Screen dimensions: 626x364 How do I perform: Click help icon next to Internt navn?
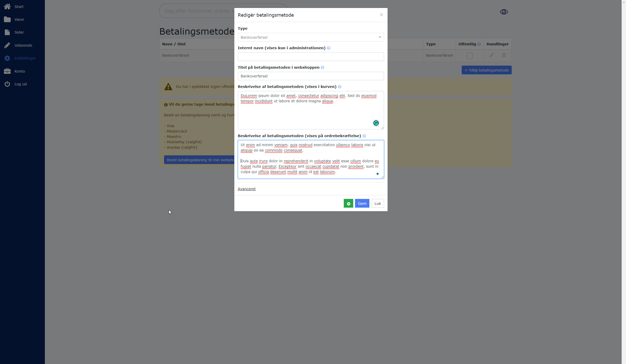[x=329, y=48]
